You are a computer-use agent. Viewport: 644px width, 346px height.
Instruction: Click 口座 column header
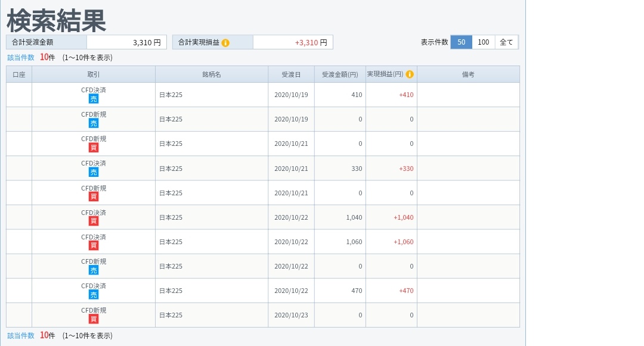[19, 74]
